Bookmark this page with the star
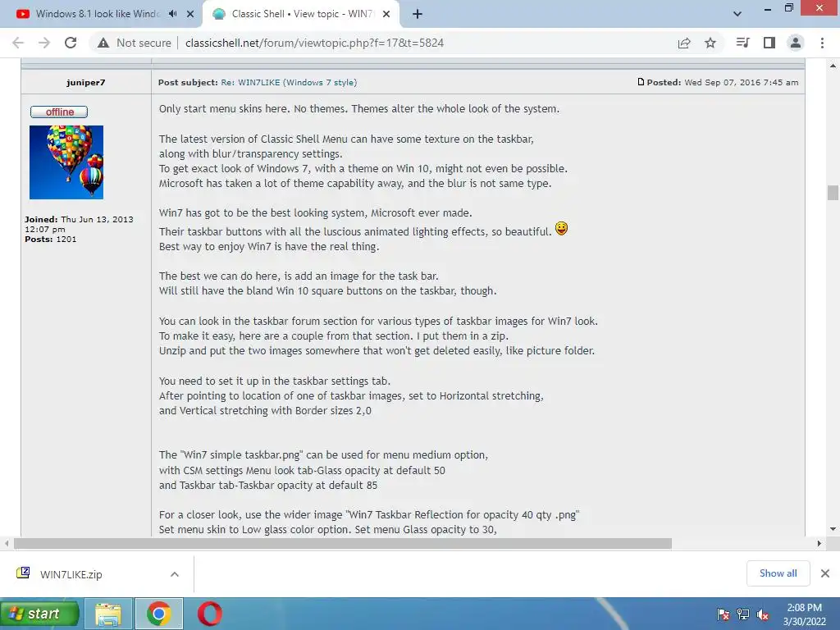 [x=710, y=43]
